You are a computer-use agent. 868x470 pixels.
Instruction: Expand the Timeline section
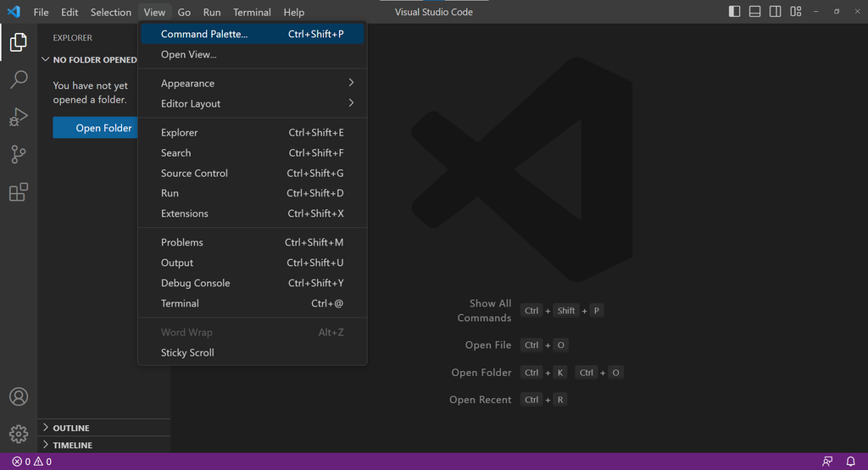click(73, 445)
